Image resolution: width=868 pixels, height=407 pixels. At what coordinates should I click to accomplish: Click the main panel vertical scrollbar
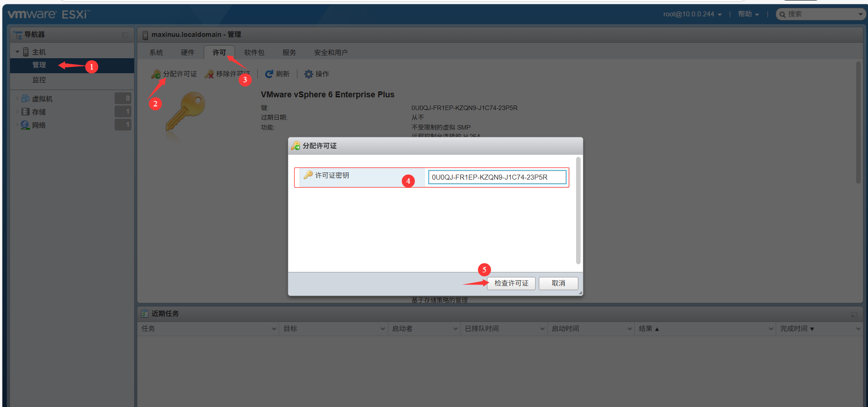click(858, 123)
